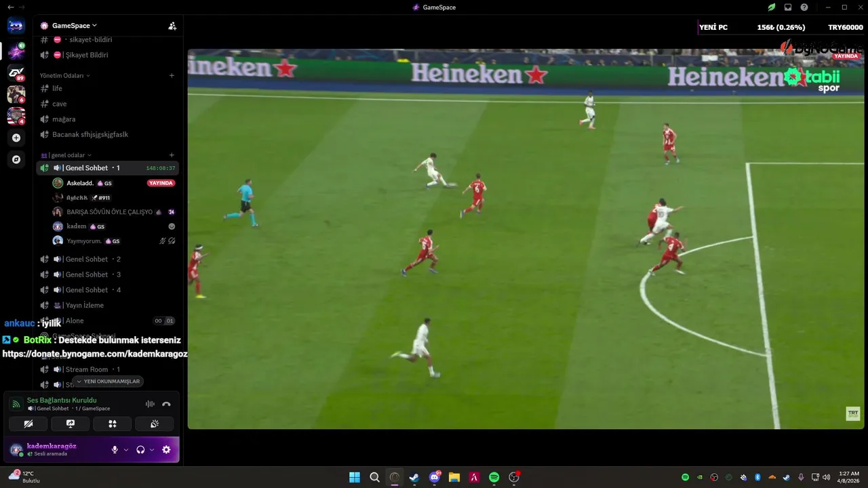Open the soundboard

pyautogui.click(x=155, y=424)
